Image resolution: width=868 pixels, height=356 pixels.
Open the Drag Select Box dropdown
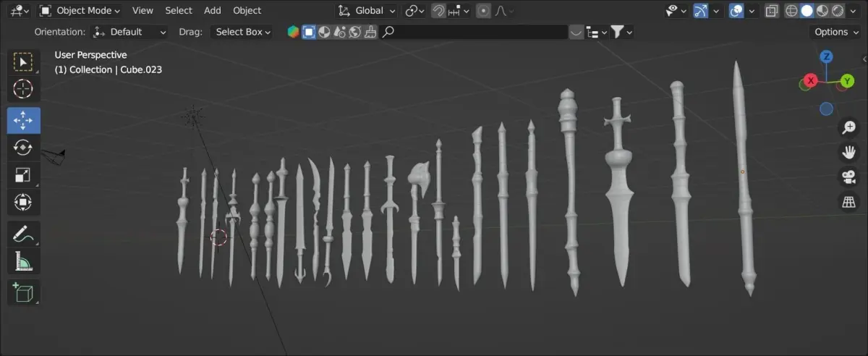(x=242, y=32)
